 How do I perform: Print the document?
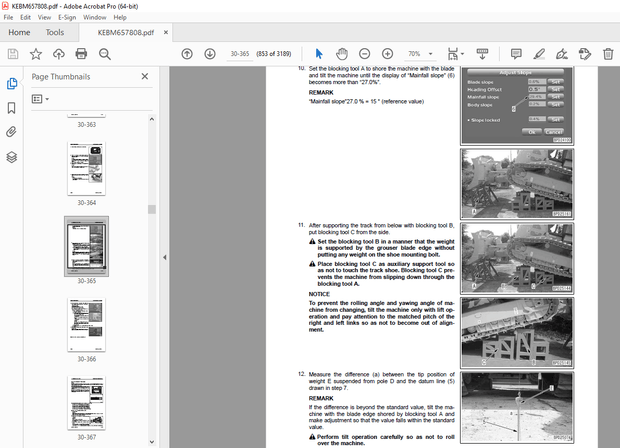coord(82,53)
